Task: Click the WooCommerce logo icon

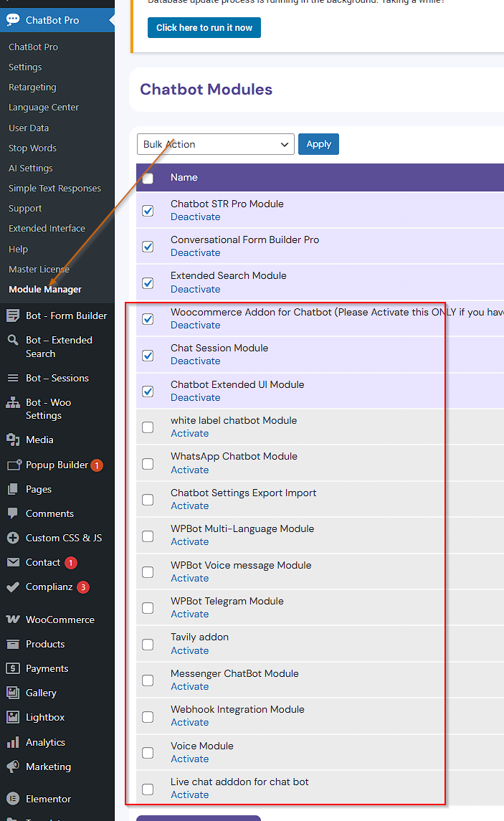Action: pyautogui.click(x=13, y=620)
